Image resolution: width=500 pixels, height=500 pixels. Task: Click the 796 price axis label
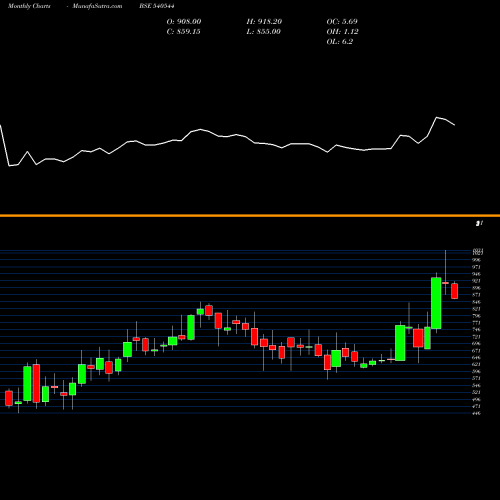pyautogui.click(x=477, y=316)
